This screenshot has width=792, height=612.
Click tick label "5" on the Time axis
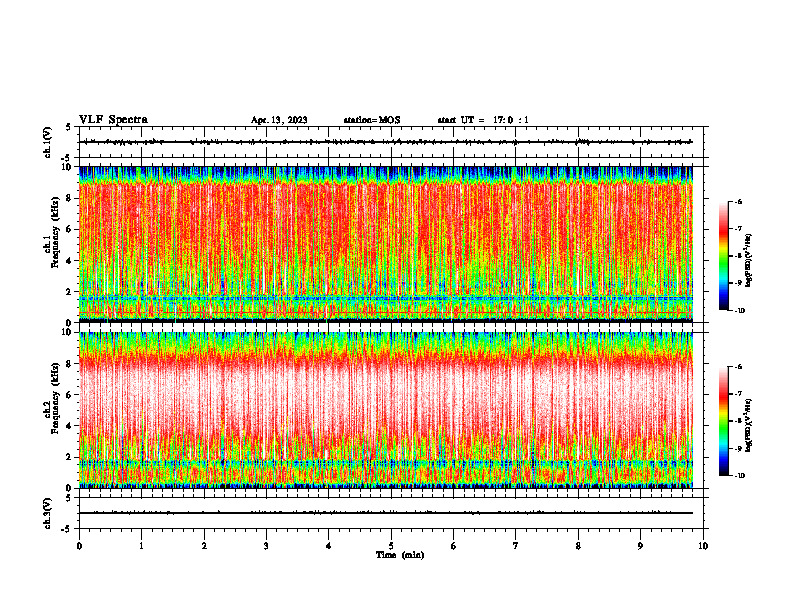pos(391,546)
